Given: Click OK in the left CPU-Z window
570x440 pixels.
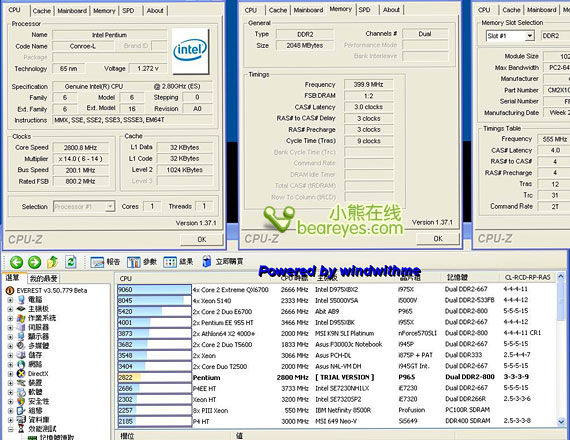Looking at the screenshot, I should (201, 240).
